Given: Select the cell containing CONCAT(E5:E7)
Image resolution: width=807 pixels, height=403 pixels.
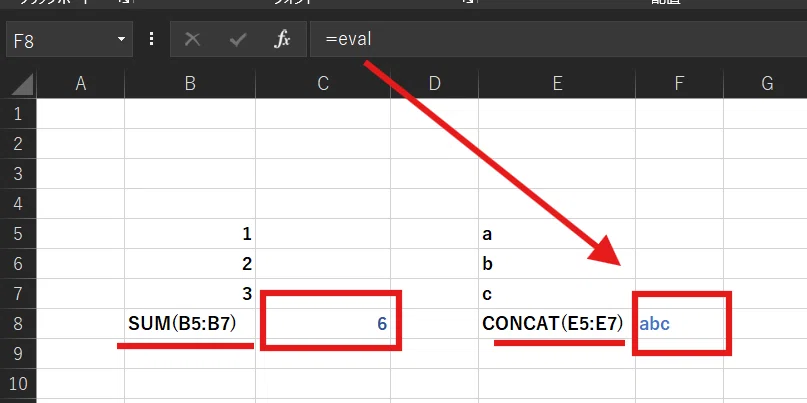Looking at the screenshot, I should pyautogui.click(x=557, y=324).
